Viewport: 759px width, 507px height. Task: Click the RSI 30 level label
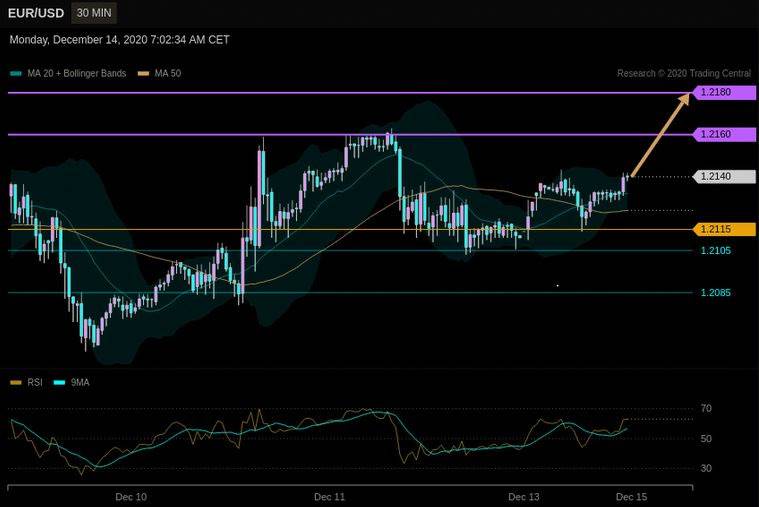tap(706, 468)
